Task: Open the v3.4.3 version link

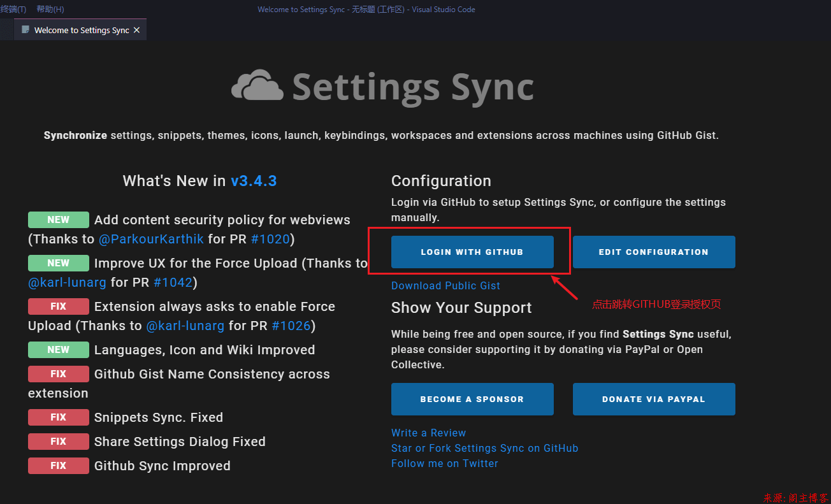Action: (254, 181)
